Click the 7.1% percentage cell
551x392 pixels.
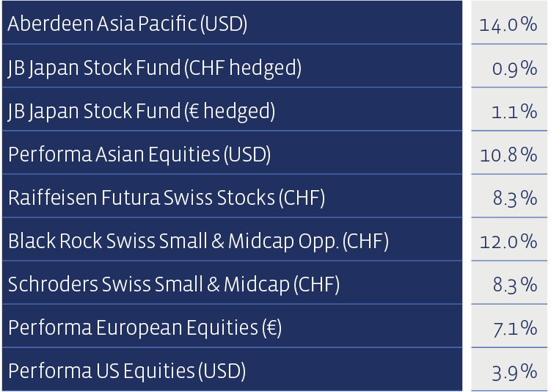point(509,326)
